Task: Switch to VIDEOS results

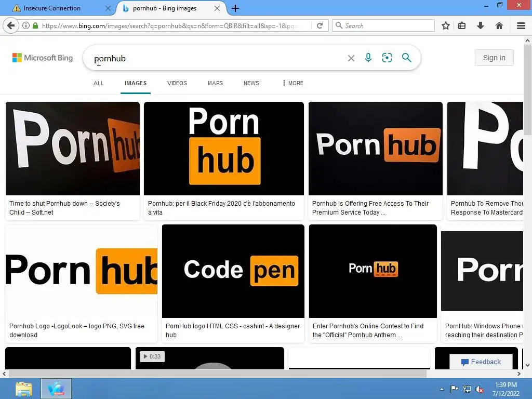Action: pos(177,83)
